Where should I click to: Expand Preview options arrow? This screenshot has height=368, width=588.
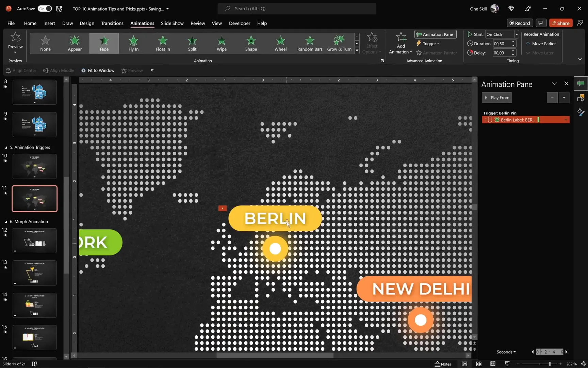tap(15, 52)
